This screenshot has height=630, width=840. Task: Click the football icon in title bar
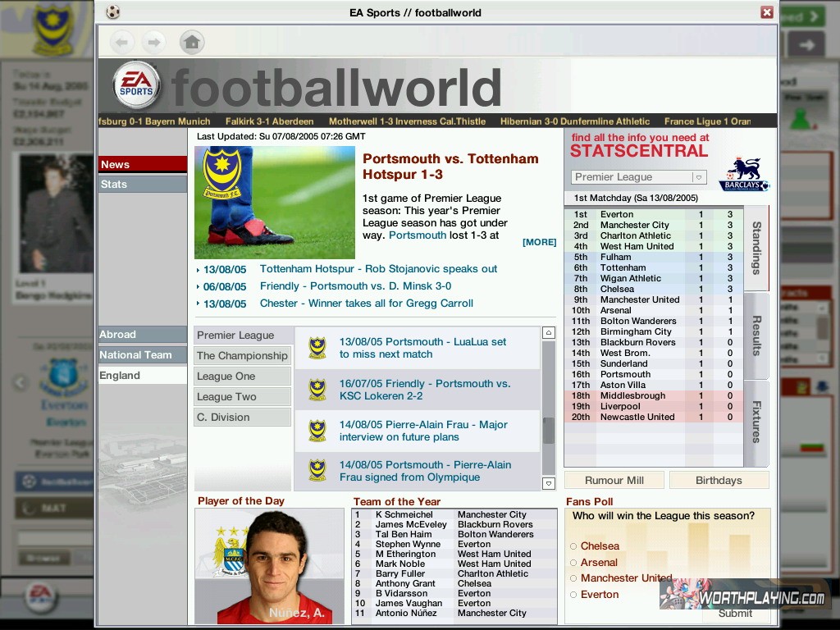113,11
